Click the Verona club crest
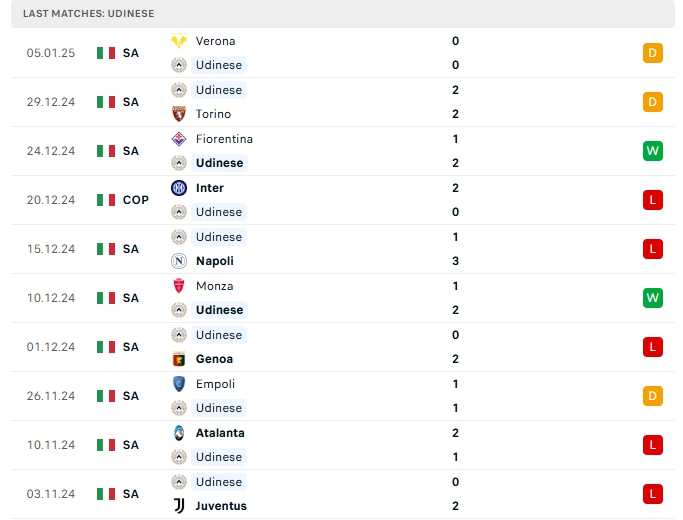 pyautogui.click(x=179, y=41)
